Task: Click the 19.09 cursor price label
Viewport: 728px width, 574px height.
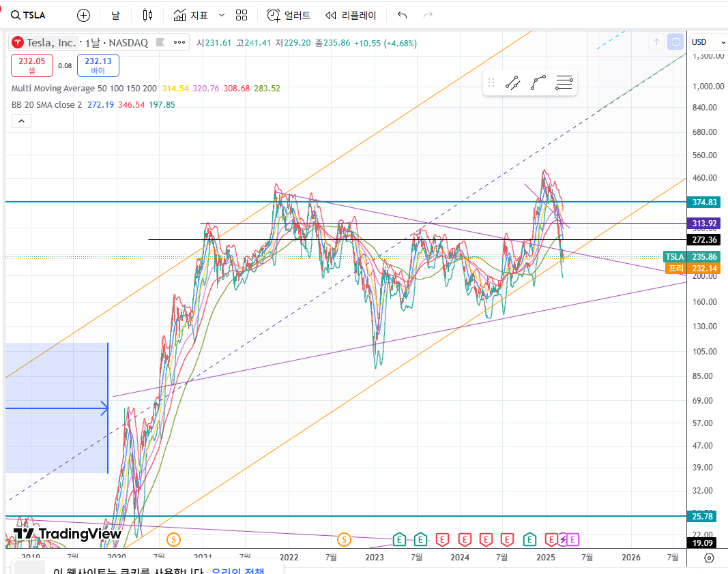Action: pyautogui.click(x=703, y=543)
